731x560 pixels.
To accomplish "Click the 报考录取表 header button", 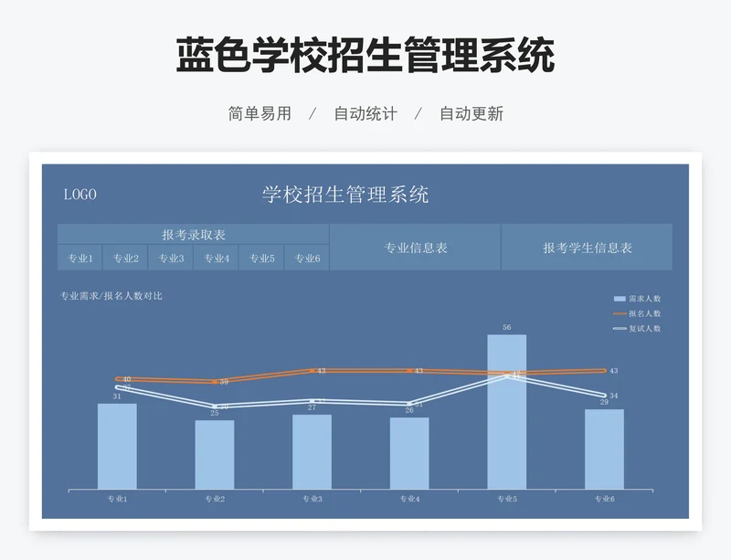I will coord(194,235).
